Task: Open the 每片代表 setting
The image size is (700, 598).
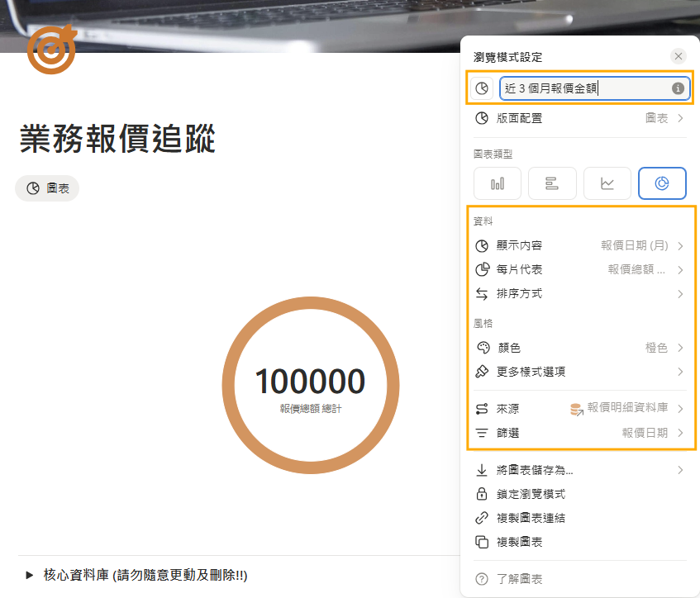Action: tap(579, 269)
